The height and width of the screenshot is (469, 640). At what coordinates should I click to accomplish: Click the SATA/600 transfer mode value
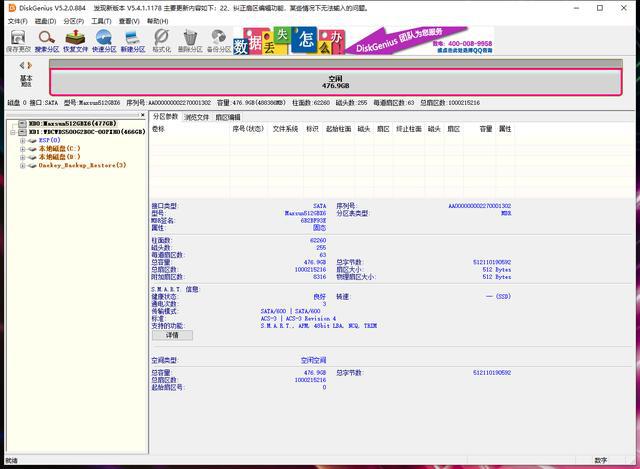tap(290, 311)
